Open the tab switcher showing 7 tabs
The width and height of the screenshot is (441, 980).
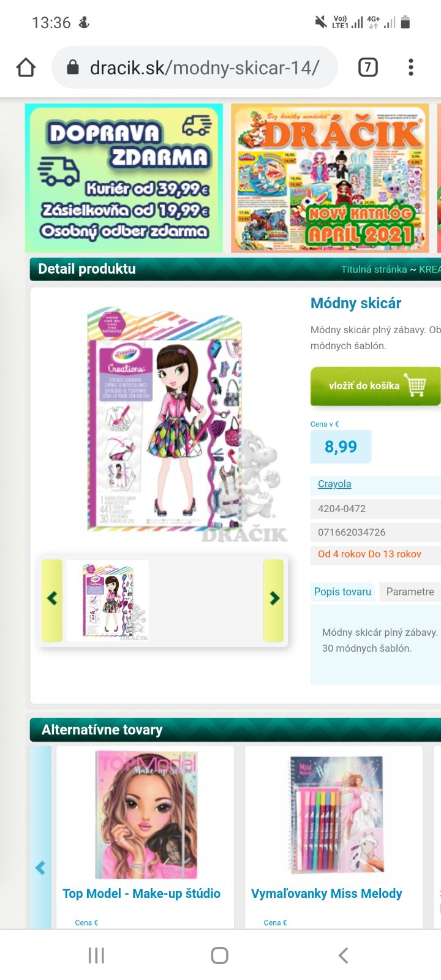click(367, 67)
